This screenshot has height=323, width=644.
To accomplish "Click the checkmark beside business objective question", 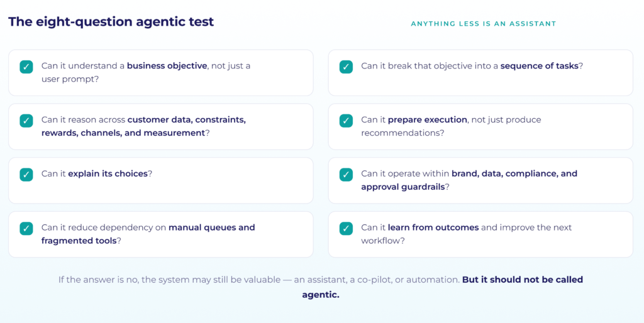I will click(26, 67).
